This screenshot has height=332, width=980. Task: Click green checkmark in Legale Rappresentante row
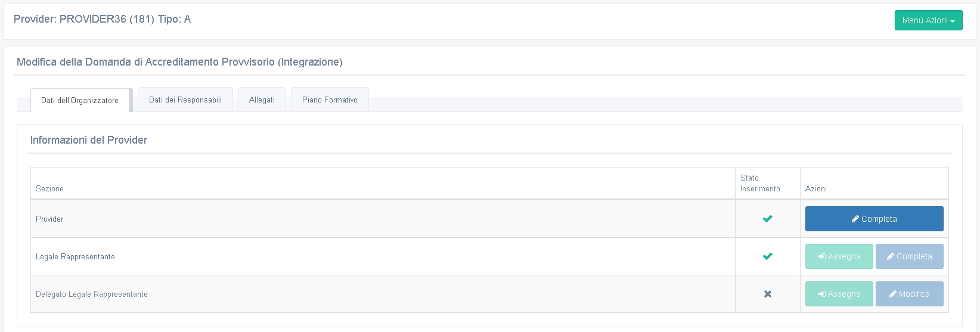(768, 256)
